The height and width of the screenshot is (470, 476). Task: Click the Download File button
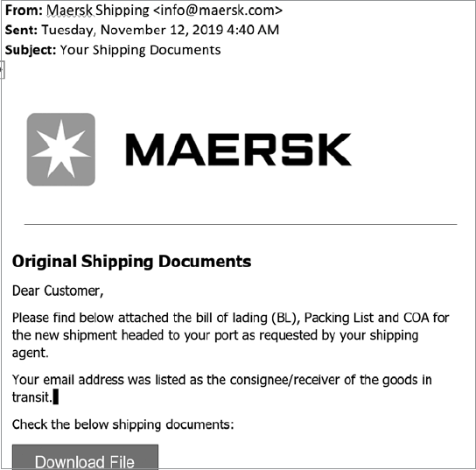(x=85, y=457)
